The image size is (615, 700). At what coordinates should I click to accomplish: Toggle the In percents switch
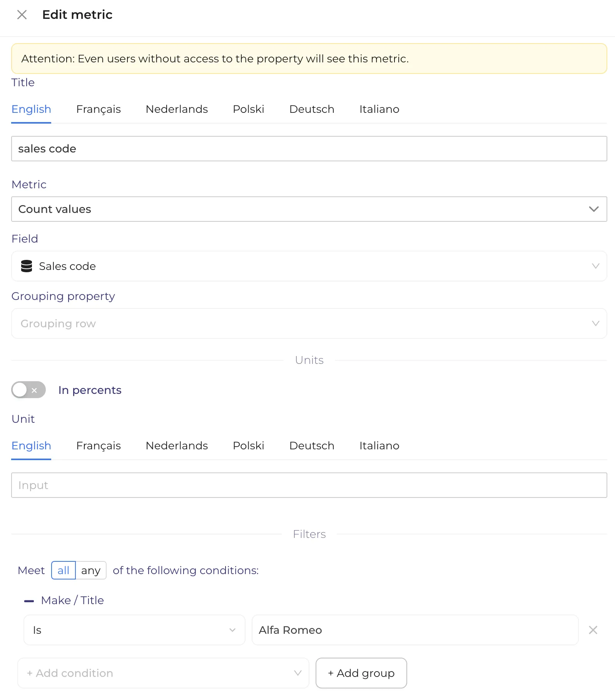point(28,390)
